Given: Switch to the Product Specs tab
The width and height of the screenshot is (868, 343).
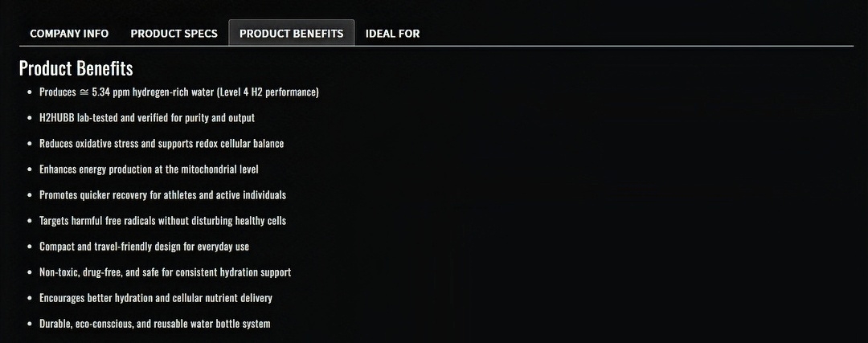Looking at the screenshot, I should click(x=174, y=33).
